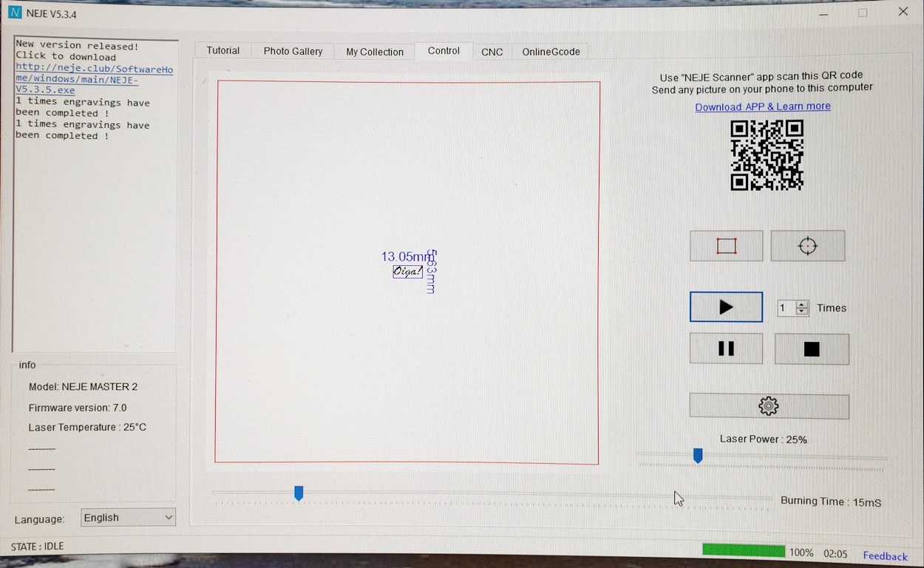Viewport: 924px width, 568px height.
Task: Open the Feedback link in status bar
Action: (885, 556)
